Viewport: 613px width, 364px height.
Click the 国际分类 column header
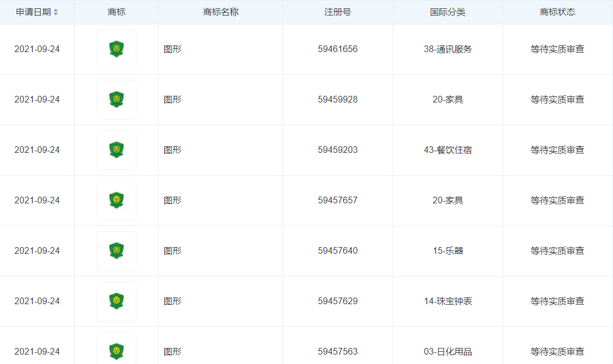coord(448,12)
